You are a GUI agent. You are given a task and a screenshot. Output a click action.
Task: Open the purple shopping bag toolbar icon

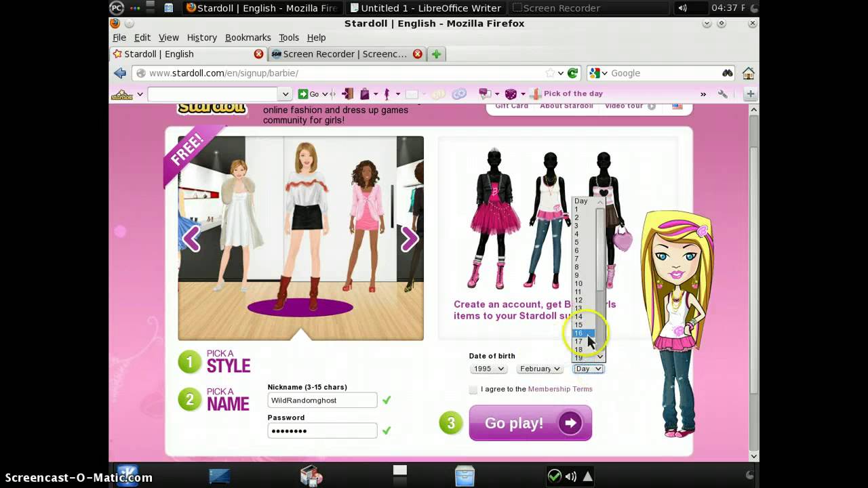[365, 94]
